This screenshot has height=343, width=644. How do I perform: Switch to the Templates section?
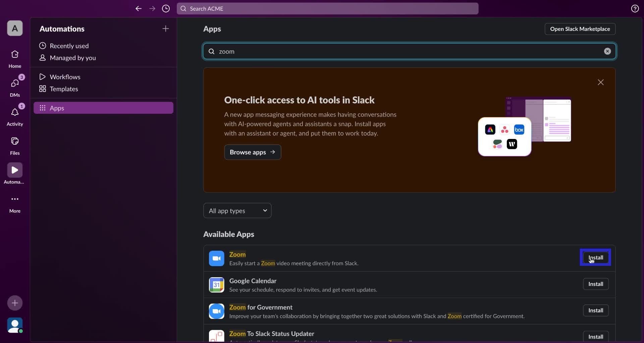point(63,89)
